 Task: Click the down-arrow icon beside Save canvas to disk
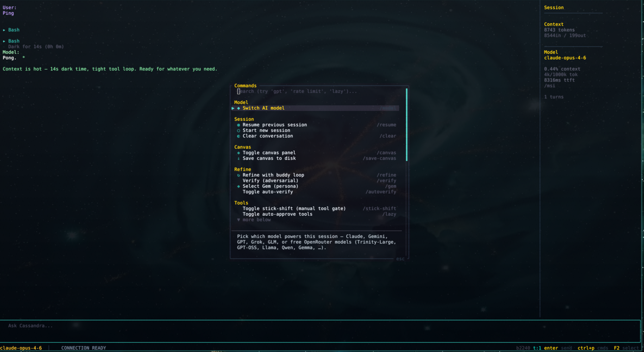[x=239, y=158]
